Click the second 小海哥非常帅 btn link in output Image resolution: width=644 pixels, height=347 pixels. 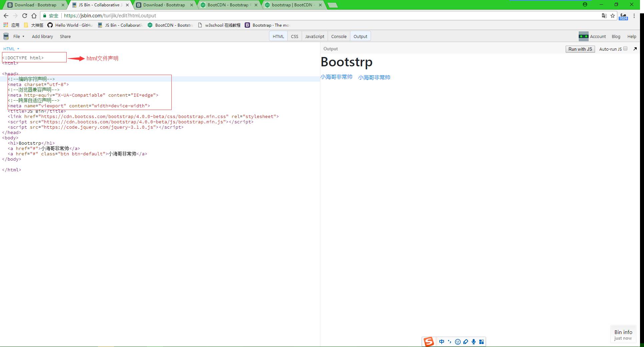(374, 77)
